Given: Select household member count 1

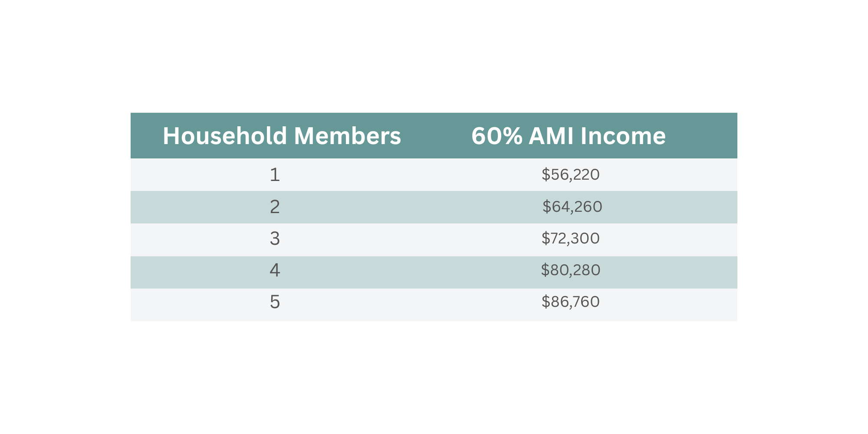Looking at the screenshot, I should coord(275,175).
